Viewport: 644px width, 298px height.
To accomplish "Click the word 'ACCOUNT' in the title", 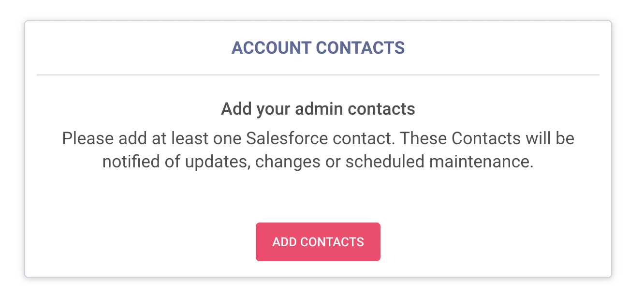I will [x=271, y=48].
